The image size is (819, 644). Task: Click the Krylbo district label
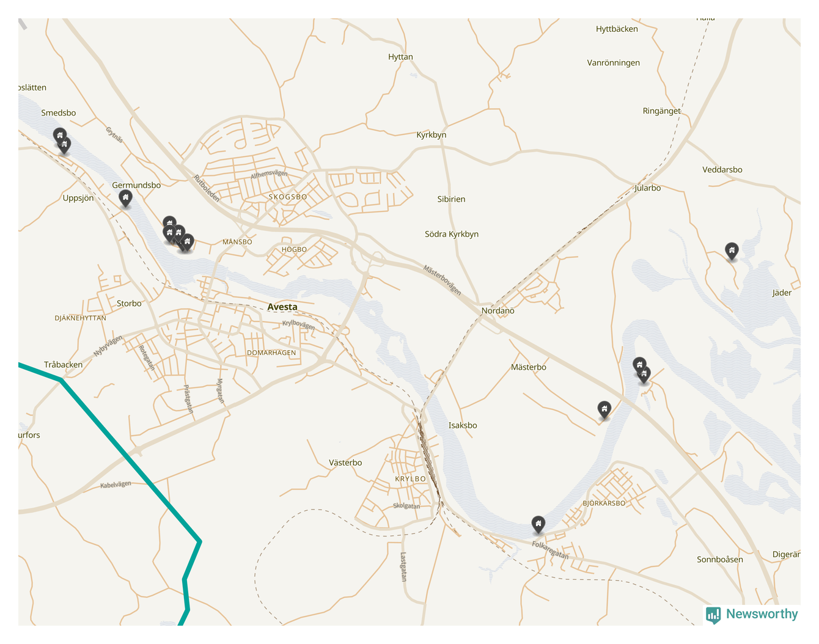410,479
